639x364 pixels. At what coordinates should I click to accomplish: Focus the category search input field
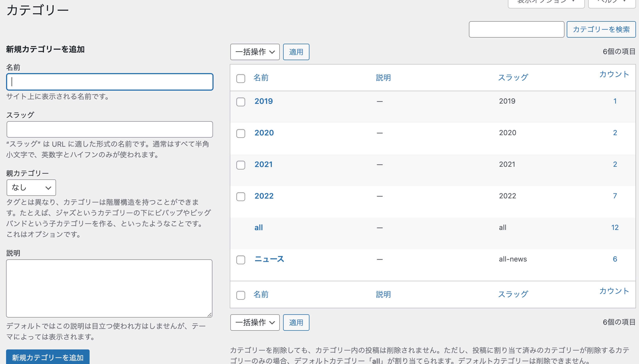[516, 29]
